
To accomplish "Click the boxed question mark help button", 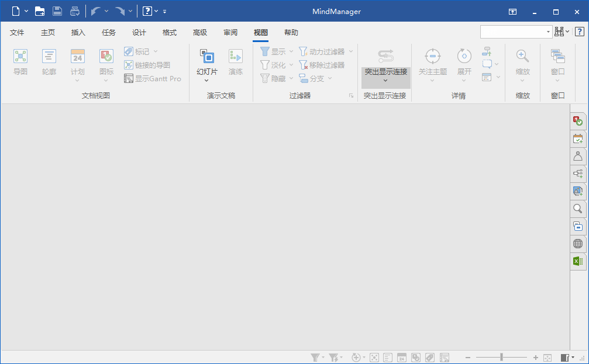I will 580,32.
